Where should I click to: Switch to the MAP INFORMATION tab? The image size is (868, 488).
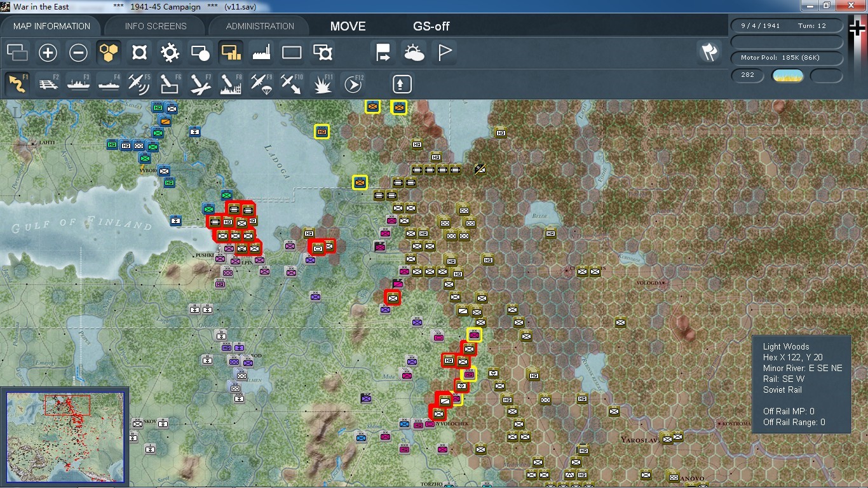point(51,26)
